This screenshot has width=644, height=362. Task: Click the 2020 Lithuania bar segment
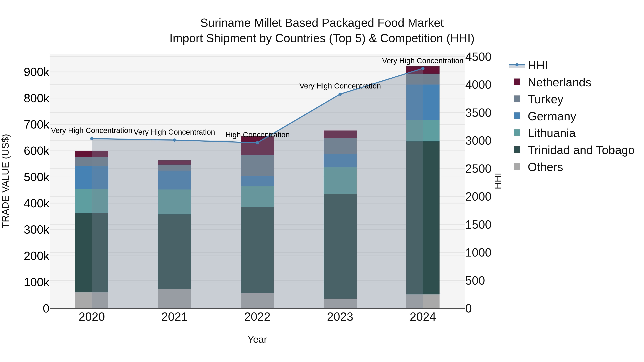click(92, 201)
